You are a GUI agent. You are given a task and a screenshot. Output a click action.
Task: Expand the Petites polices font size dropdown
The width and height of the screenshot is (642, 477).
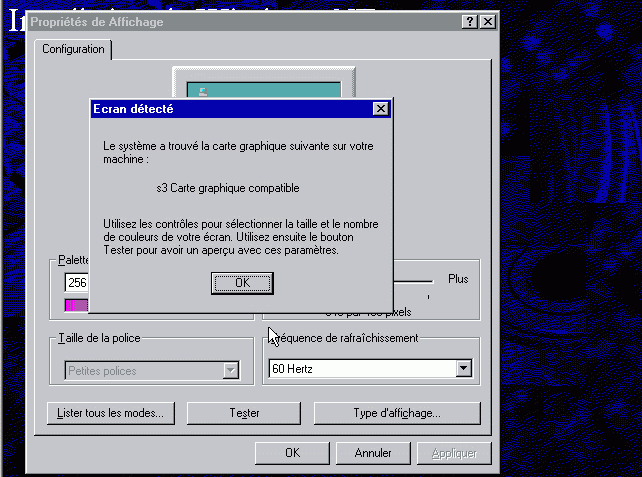(231, 371)
